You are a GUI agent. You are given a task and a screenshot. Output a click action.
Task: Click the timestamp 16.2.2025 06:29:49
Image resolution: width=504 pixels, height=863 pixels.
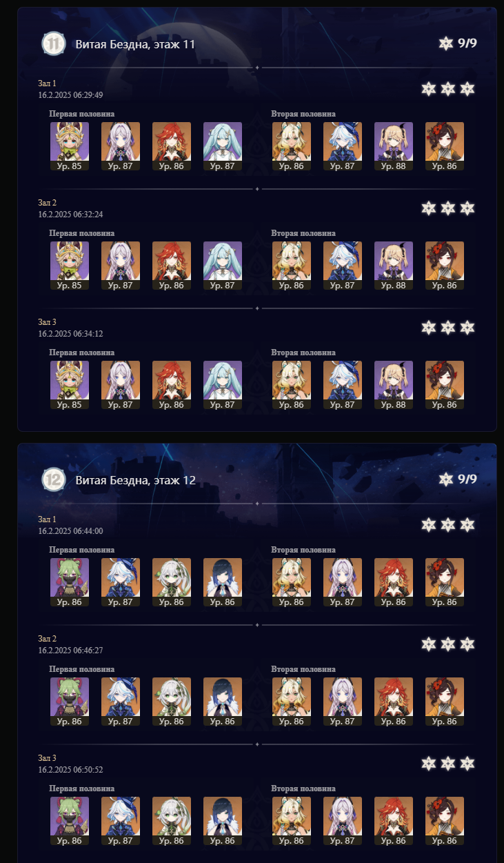(x=71, y=95)
